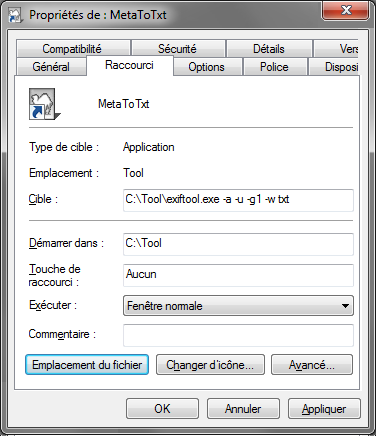
Task: Click Emplacement du fichier button
Action: (87, 365)
